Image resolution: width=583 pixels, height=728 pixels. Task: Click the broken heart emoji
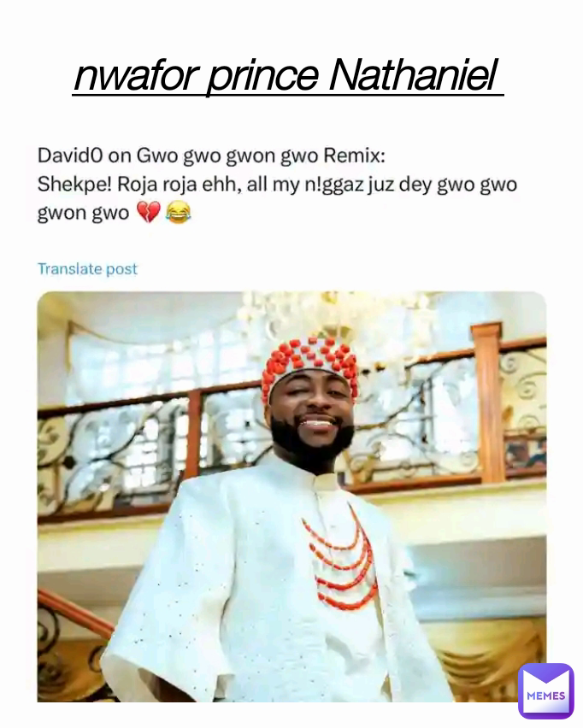148,213
